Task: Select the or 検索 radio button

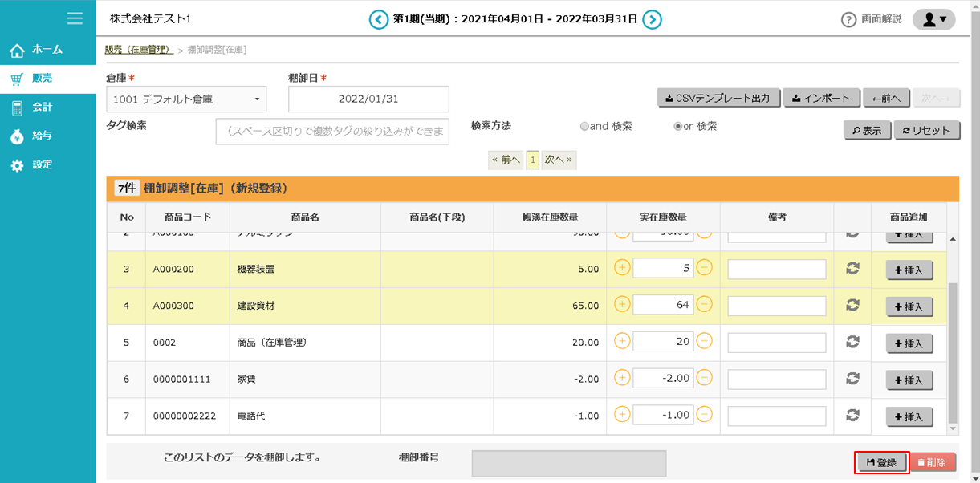Action: pyautogui.click(x=678, y=127)
